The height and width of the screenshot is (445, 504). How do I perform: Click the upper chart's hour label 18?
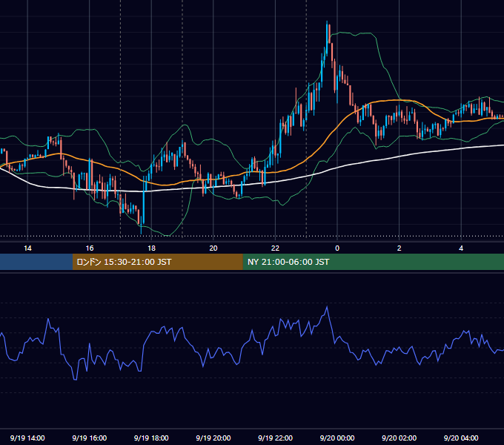click(151, 248)
